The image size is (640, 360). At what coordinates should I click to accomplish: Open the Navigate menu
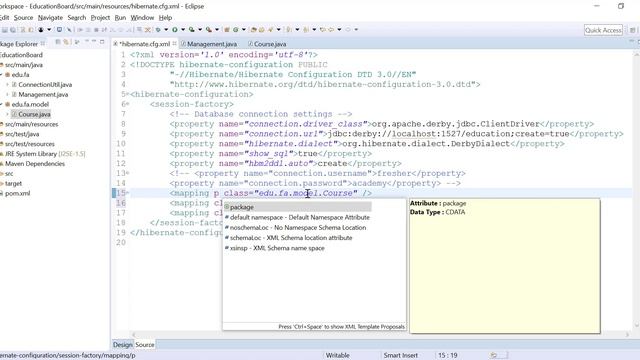[50, 18]
